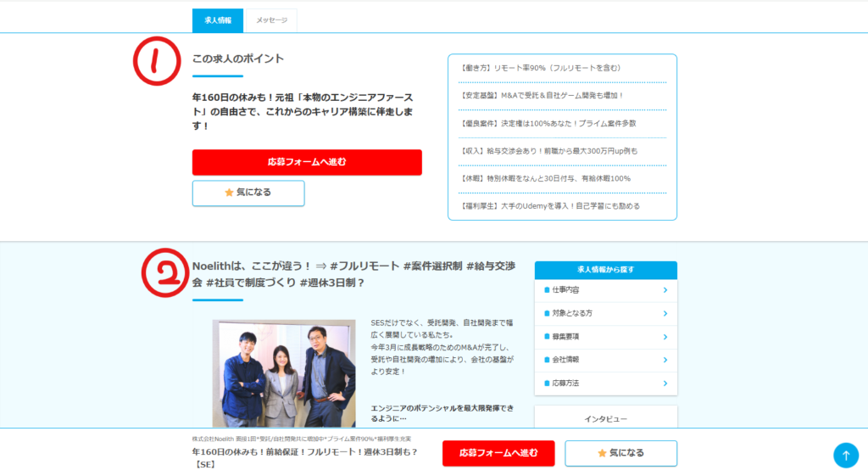Switch to the メッセージ tab
The height and width of the screenshot is (476, 868).
click(271, 20)
